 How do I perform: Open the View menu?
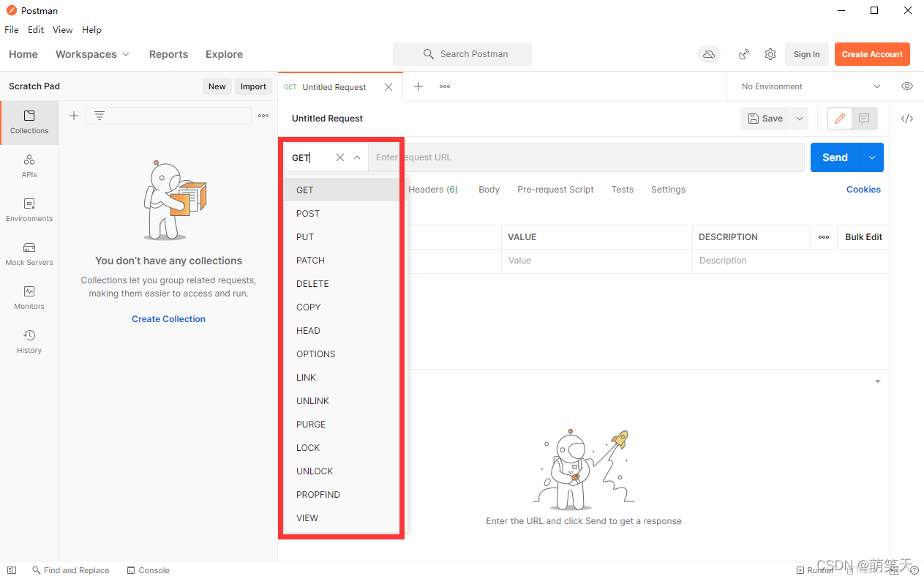pyautogui.click(x=63, y=30)
